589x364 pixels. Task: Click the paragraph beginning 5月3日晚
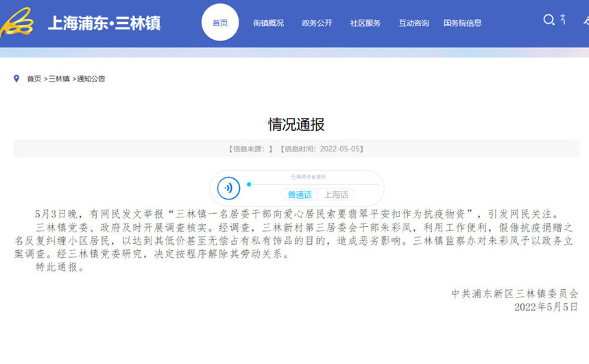coord(297,214)
